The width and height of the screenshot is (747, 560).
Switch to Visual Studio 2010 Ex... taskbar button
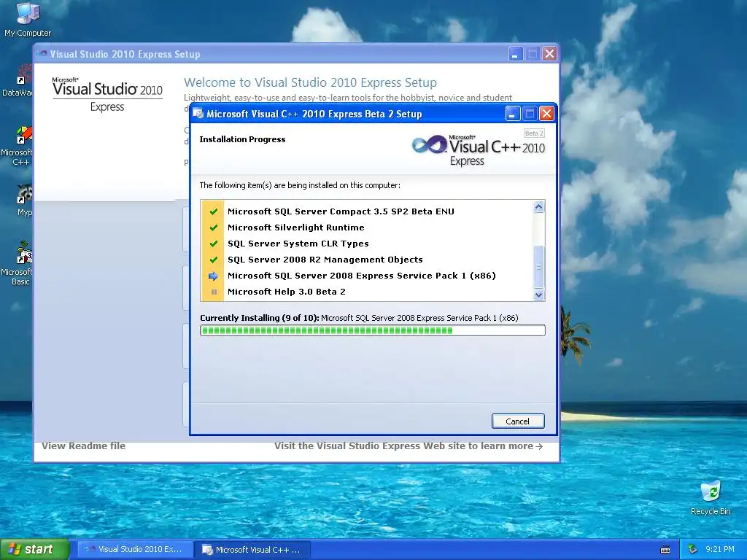click(135, 550)
